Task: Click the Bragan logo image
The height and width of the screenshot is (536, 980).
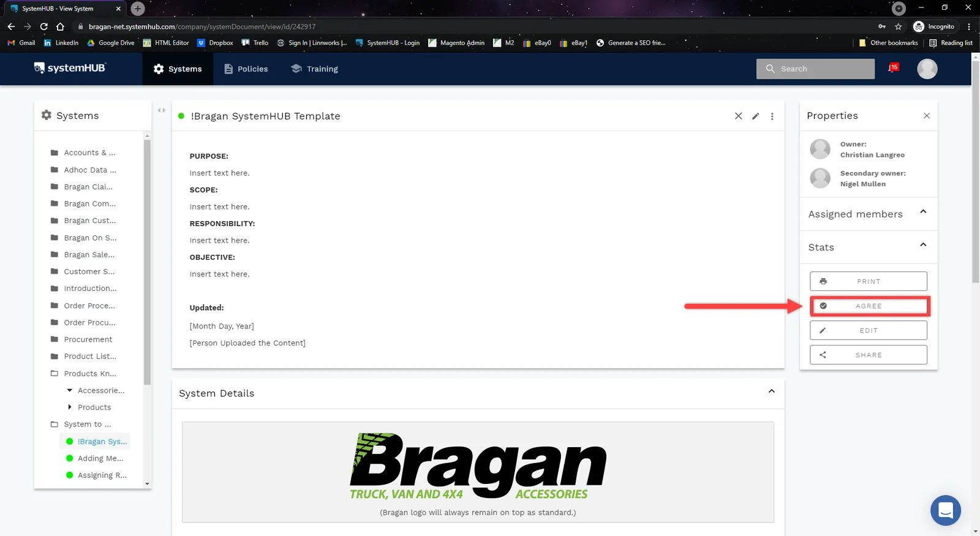Action: [478, 466]
